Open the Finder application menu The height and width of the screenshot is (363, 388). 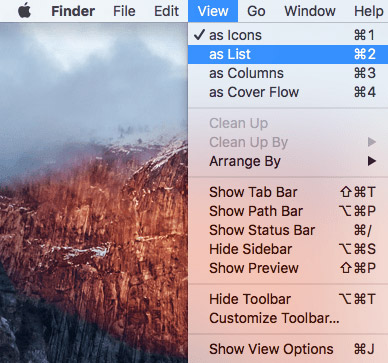pyautogui.click(x=73, y=11)
